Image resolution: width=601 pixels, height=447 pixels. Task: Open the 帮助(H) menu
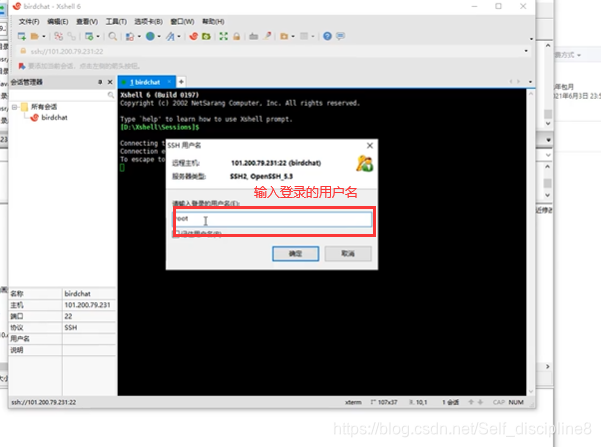click(x=213, y=21)
